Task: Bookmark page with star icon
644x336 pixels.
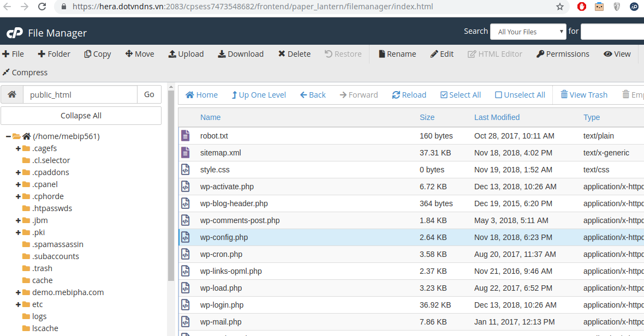Action: pos(560,7)
